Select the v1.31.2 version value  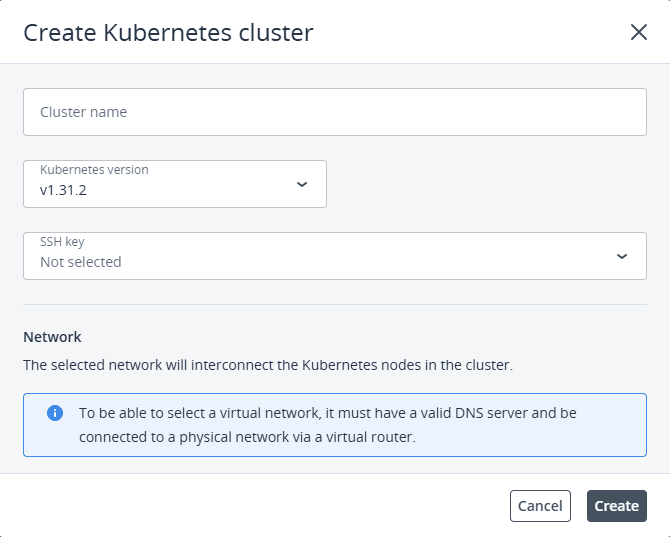(x=63, y=190)
